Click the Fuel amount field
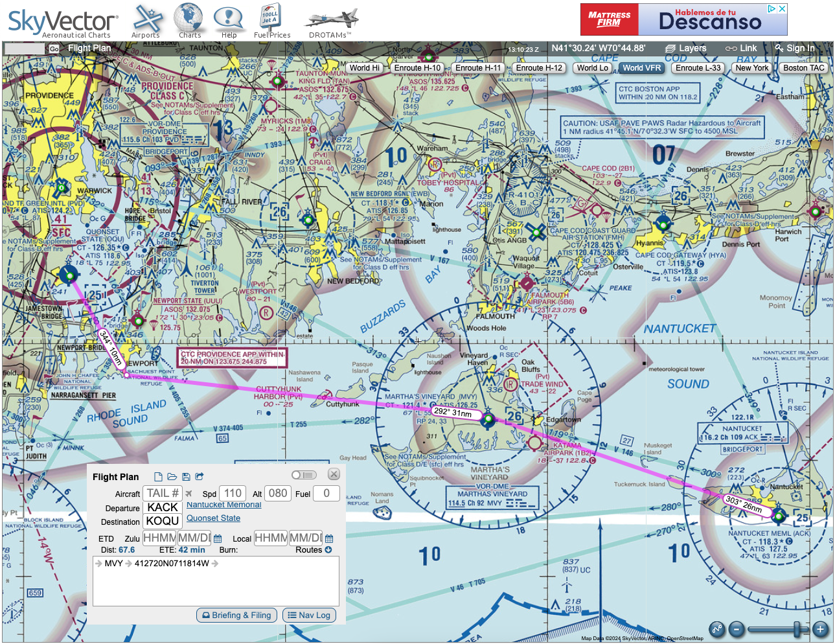Viewport: 835px width, 644px height. pos(326,494)
